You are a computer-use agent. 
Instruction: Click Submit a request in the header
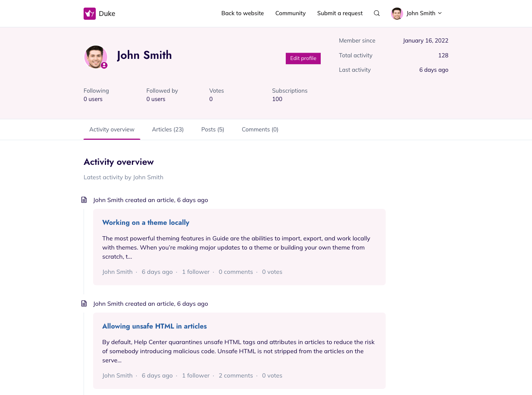[x=340, y=13]
